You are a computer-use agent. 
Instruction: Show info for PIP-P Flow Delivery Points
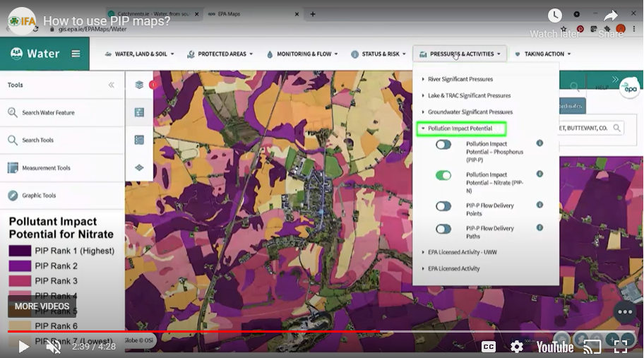tap(539, 205)
